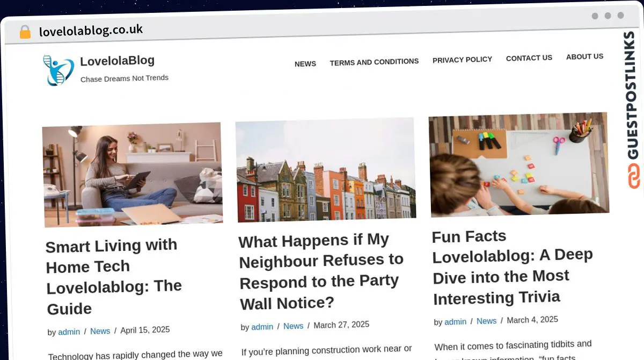This screenshot has height=360, width=644.
Task: Click the site tagline Chase Dreams Not Trends
Action: (x=124, y=78)
